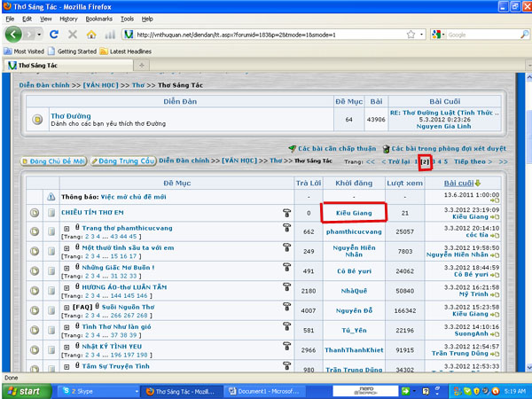
Task: Open the address bar history dropdown
Action: (x=421, y=35)
